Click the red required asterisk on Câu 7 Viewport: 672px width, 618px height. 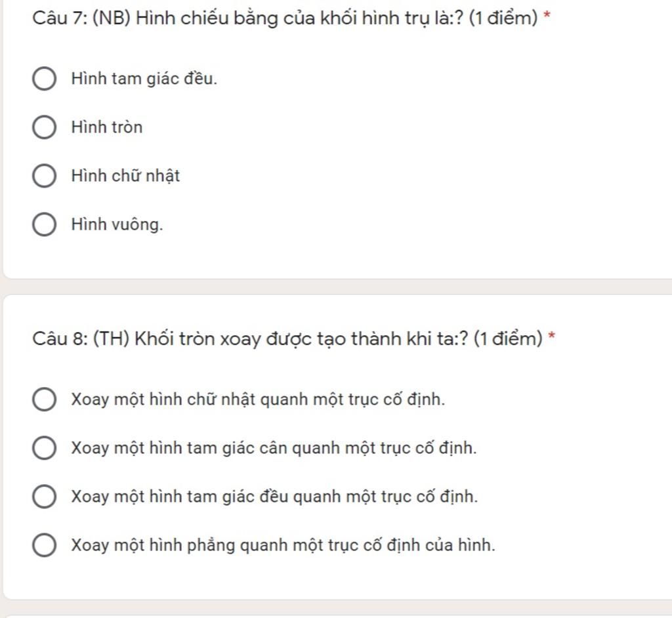(x=547, y=17)
